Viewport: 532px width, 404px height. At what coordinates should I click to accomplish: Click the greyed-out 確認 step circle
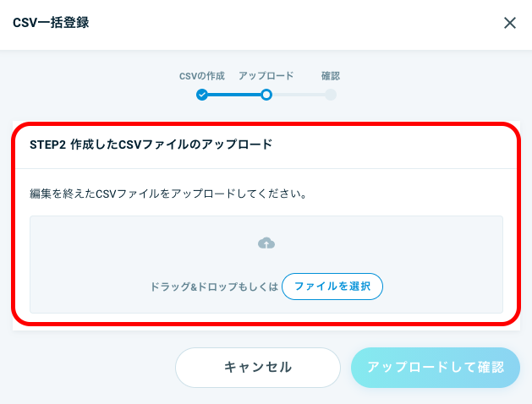click(x=331, y=95)
